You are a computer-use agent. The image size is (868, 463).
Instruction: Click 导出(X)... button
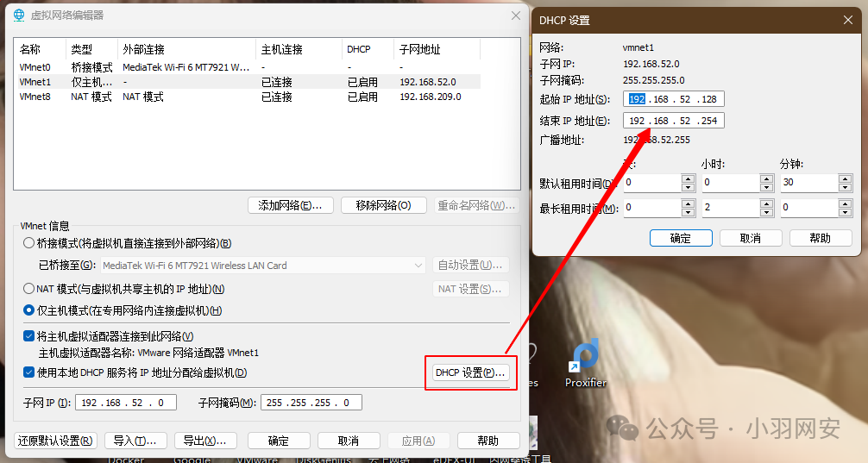tap(205, 441)
